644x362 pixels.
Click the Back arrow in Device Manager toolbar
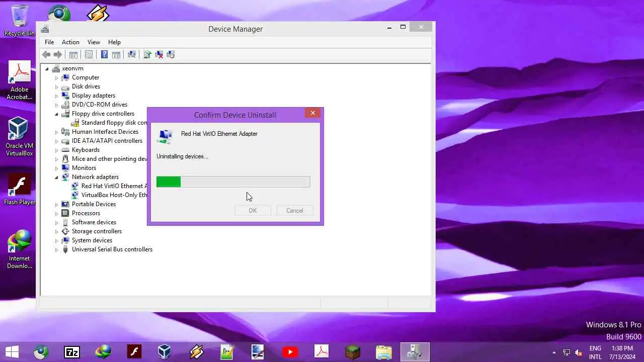coord(46,55)
